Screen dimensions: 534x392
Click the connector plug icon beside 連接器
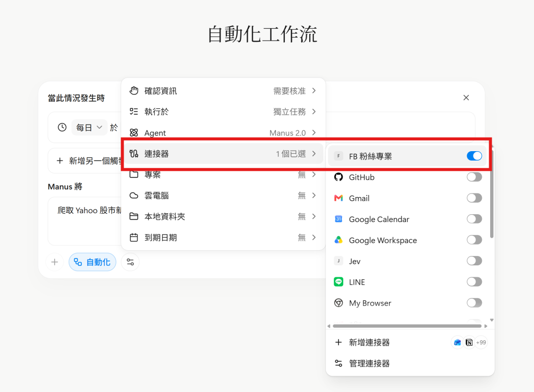[x=134, y=154]
